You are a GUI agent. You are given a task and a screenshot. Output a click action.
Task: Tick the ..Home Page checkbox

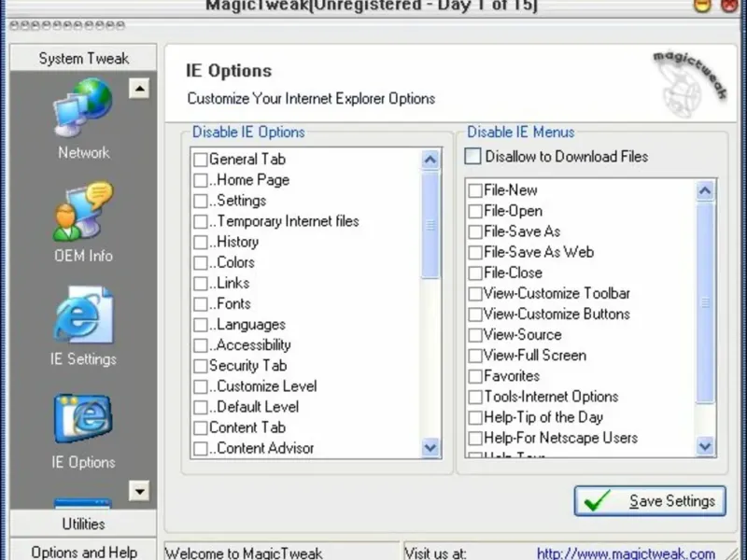click(201, 180)
